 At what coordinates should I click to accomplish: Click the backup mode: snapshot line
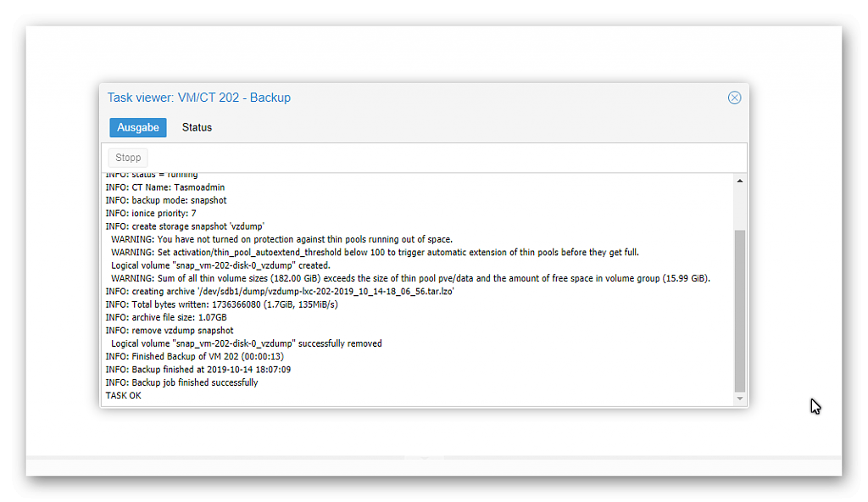[x=166, y=200]
